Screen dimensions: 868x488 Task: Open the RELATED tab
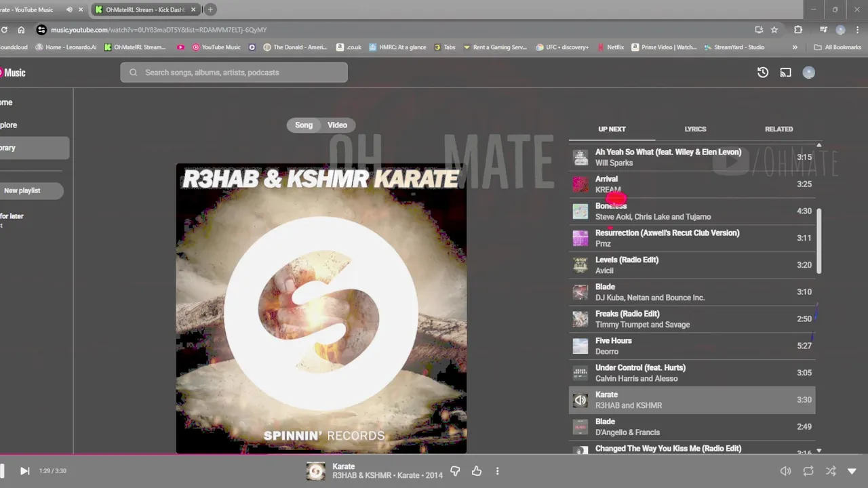(778, 129)
